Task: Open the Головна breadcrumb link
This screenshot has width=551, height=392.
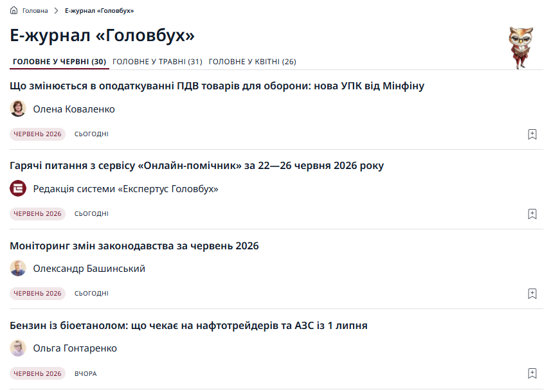Action: [35, 11]
